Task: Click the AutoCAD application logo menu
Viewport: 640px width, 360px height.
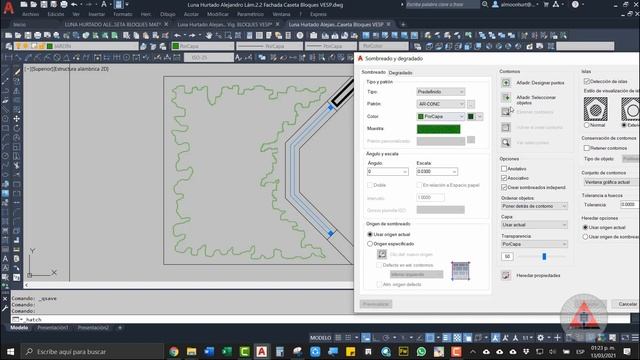Action: pyautogui.click(x=8, y=7)
